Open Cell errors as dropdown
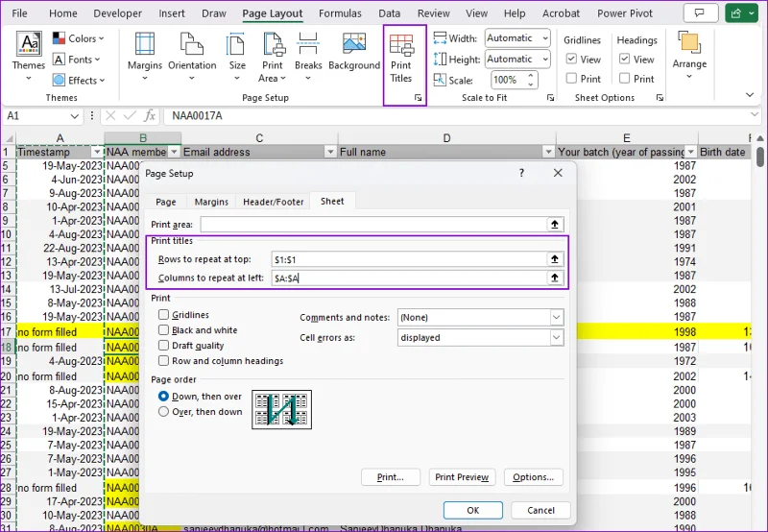Viewport: 768px width, 532px height. click(x=557, y=337)
